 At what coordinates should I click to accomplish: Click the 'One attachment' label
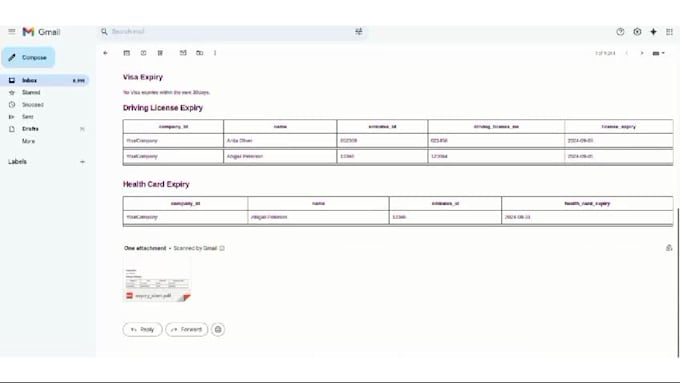click(145, 248)
